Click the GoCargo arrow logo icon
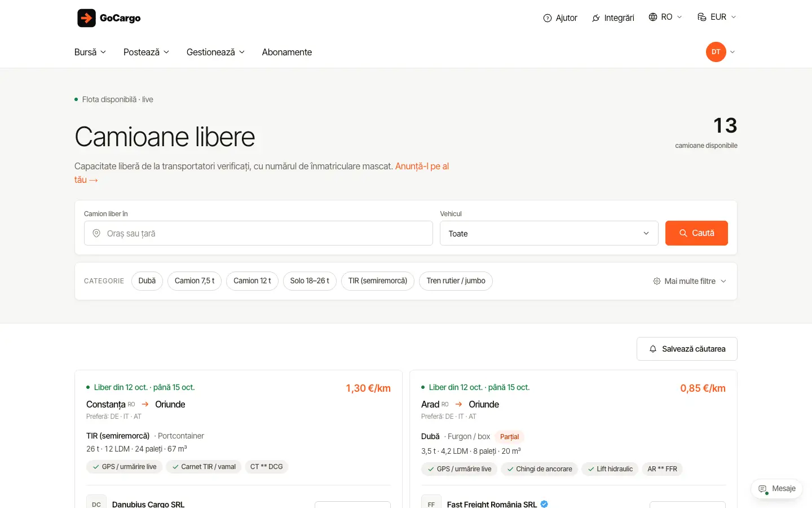 pyautogui.click(x=86, y=18)
